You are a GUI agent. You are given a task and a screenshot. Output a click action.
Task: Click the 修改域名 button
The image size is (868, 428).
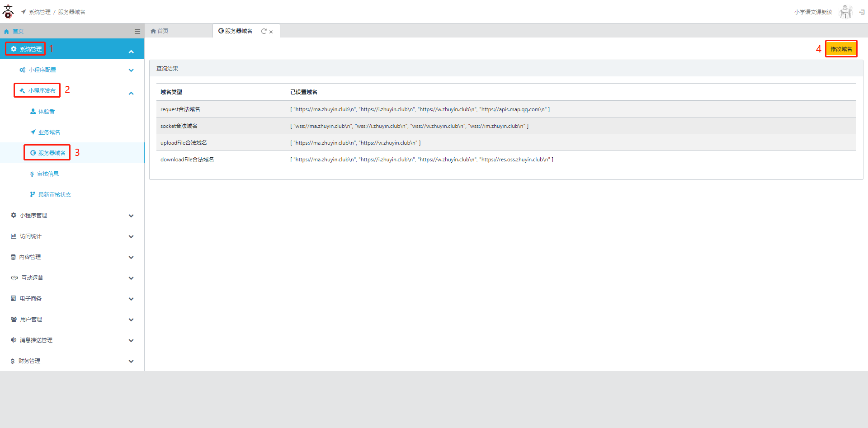coord(841,49)
